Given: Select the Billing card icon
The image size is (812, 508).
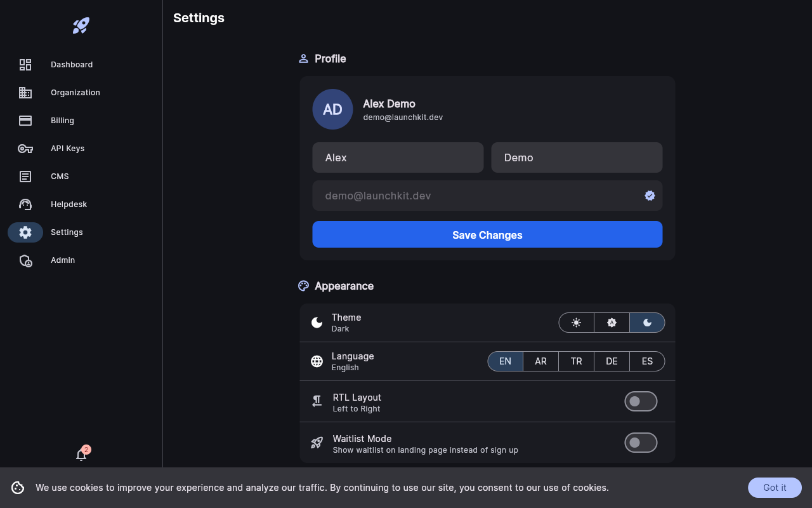Looking at the screenshot, I should click(25, 121).
